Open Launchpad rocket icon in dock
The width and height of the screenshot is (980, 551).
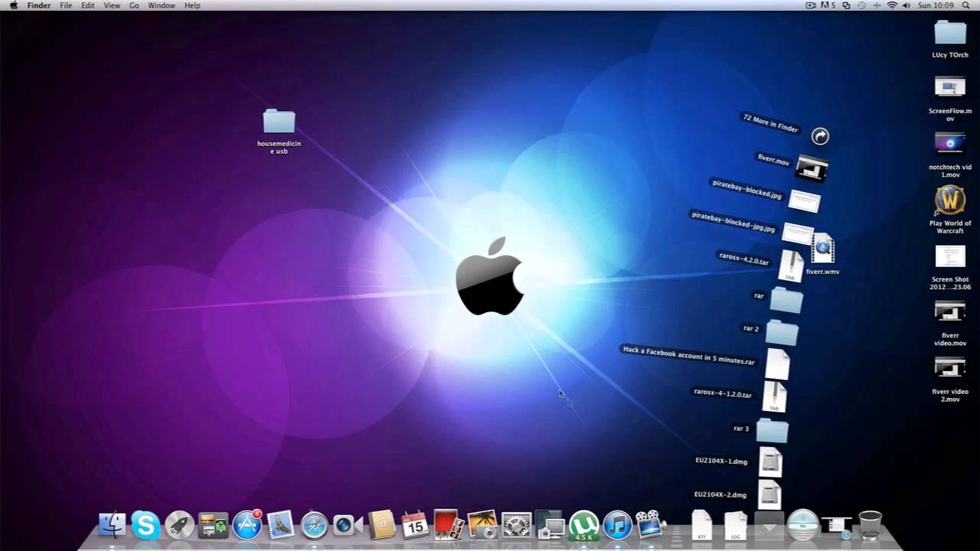pyautogui.click(x=179, y=525)
